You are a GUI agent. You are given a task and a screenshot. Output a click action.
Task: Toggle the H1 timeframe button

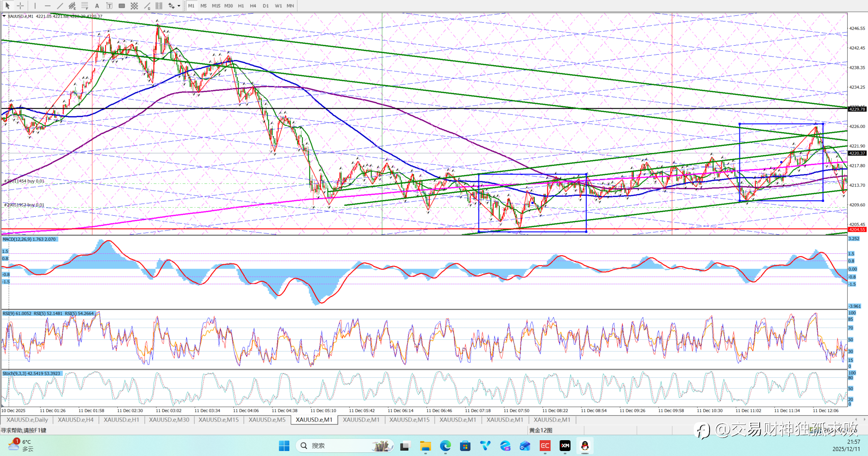[x=241, y=6]
